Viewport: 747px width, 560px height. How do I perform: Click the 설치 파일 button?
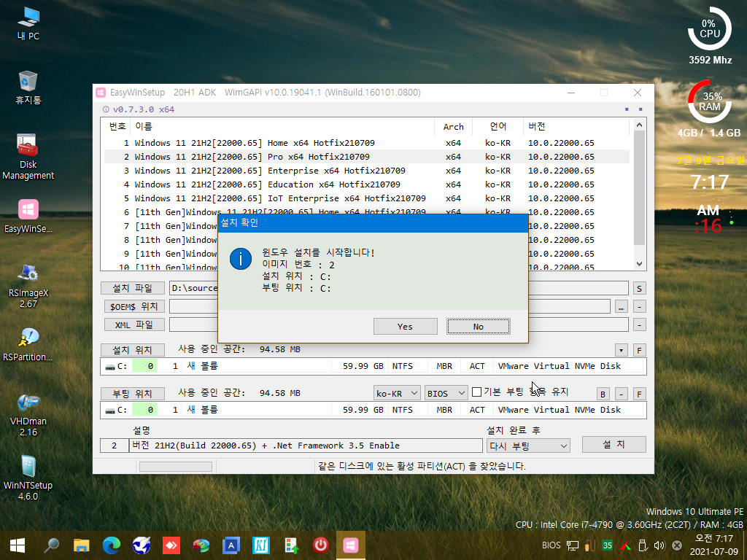pos(133,288)
